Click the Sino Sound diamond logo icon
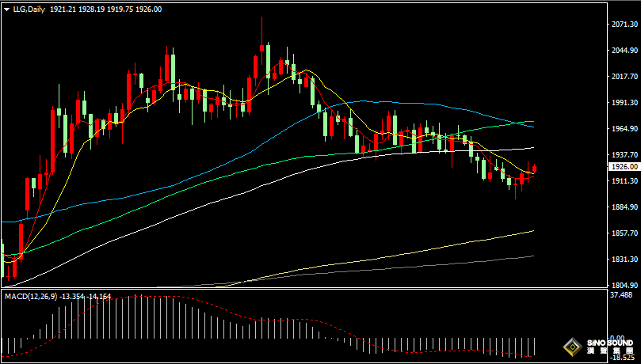Viewport: 641px width, 364px height. pos(570,347)
